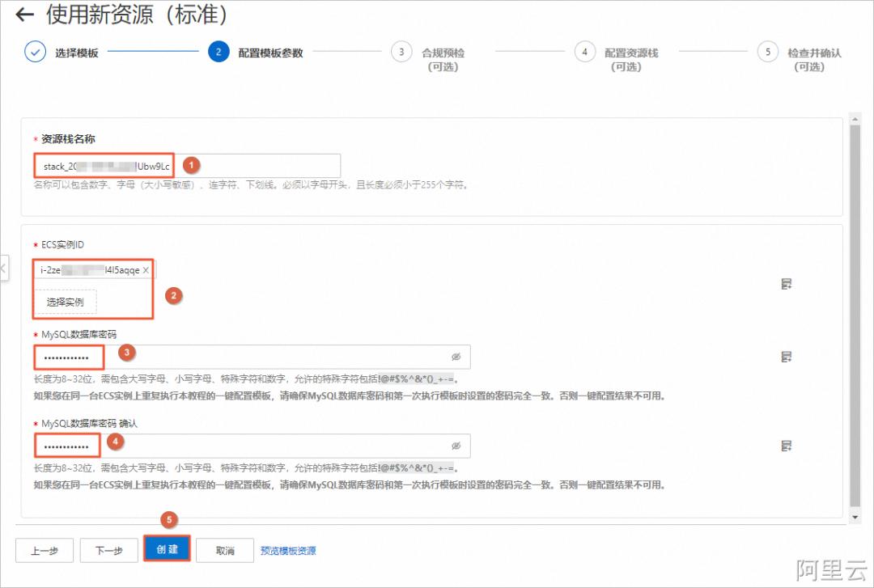Viewport: 874px width, 588px height.
Task: Go back with the 上一步 button
Action: point(45,550)
